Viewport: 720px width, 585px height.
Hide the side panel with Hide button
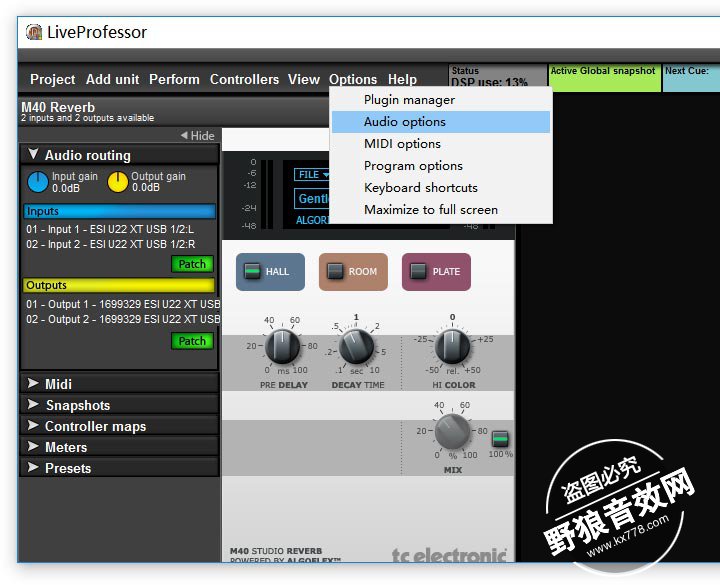[x=198, y=135]
